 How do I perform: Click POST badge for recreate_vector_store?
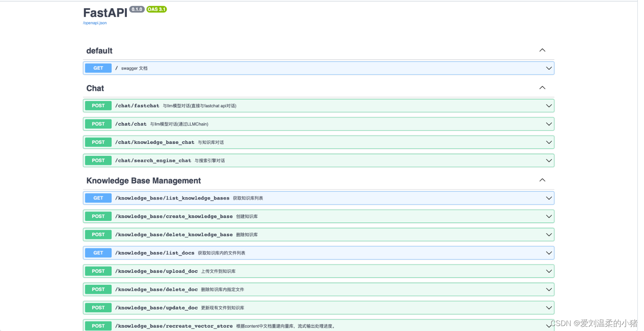[x=98, y=326]
